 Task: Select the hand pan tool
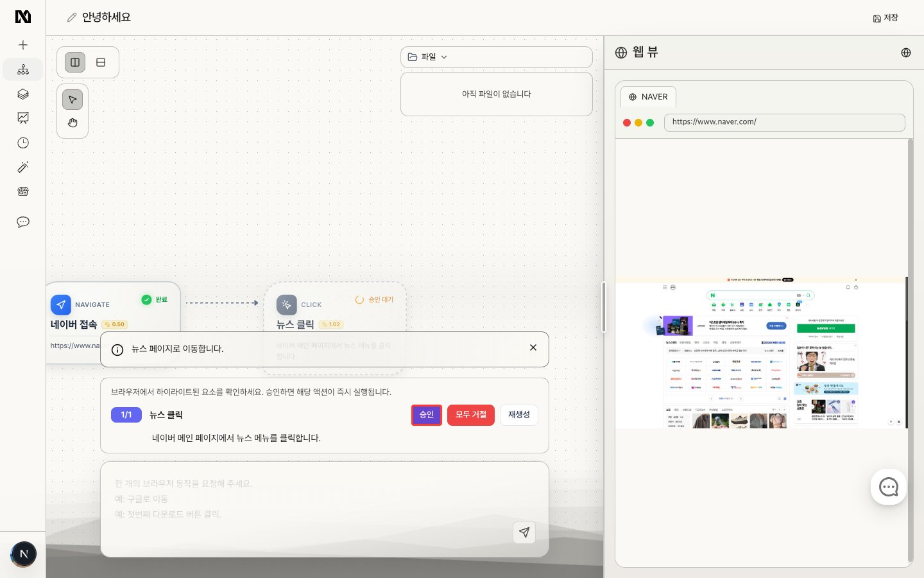click(73, 123)
